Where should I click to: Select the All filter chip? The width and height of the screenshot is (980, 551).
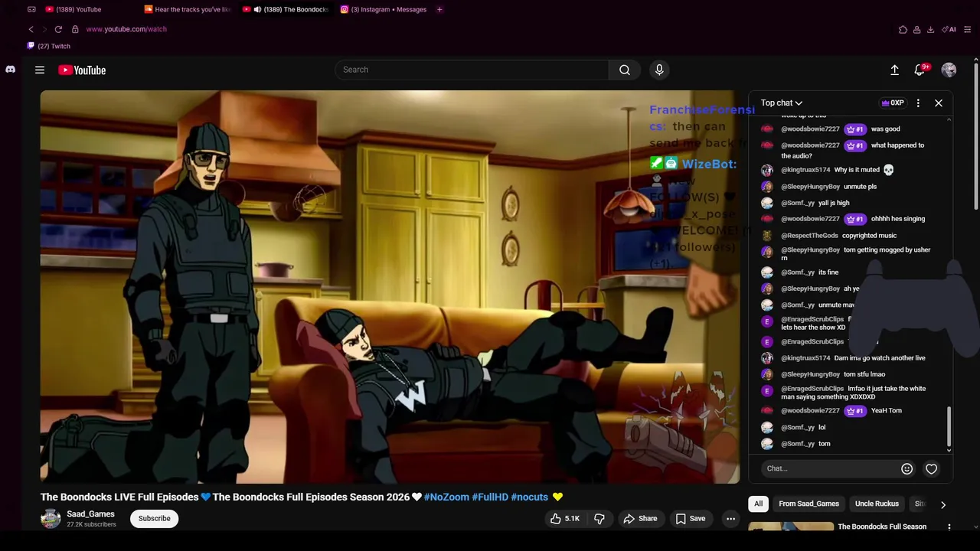[x=758, y=504]
